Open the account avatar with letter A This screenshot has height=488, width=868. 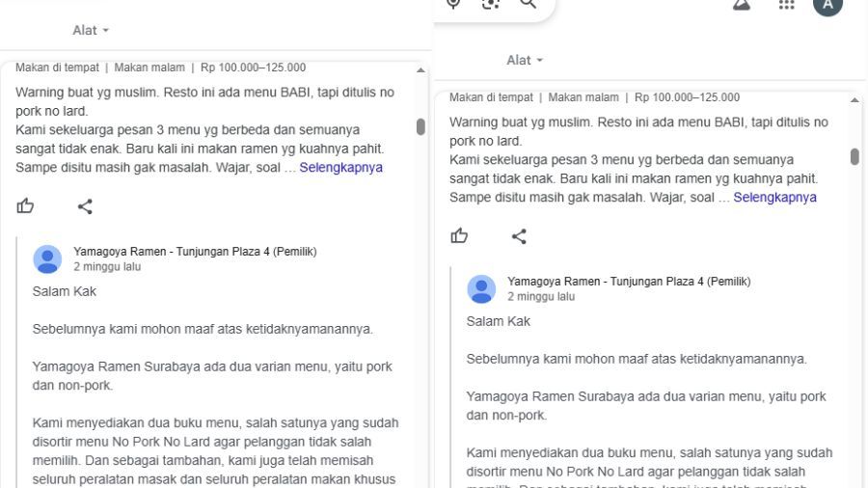tap(827, 6)
